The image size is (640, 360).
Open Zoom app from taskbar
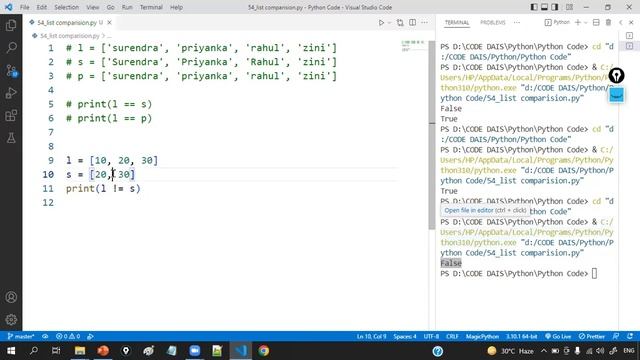(x=195, y=351)
